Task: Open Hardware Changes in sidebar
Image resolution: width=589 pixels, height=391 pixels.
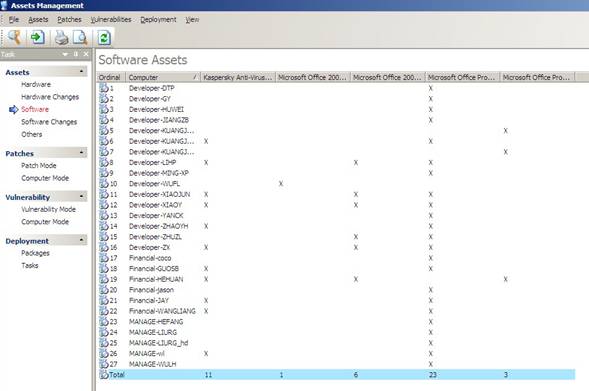Action: [50, 97]
